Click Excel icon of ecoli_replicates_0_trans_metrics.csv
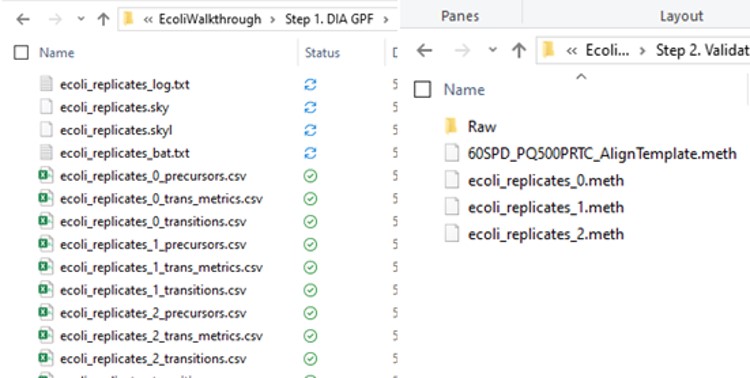Viewport: 750px width, 378px height. (x=45, y=199)
